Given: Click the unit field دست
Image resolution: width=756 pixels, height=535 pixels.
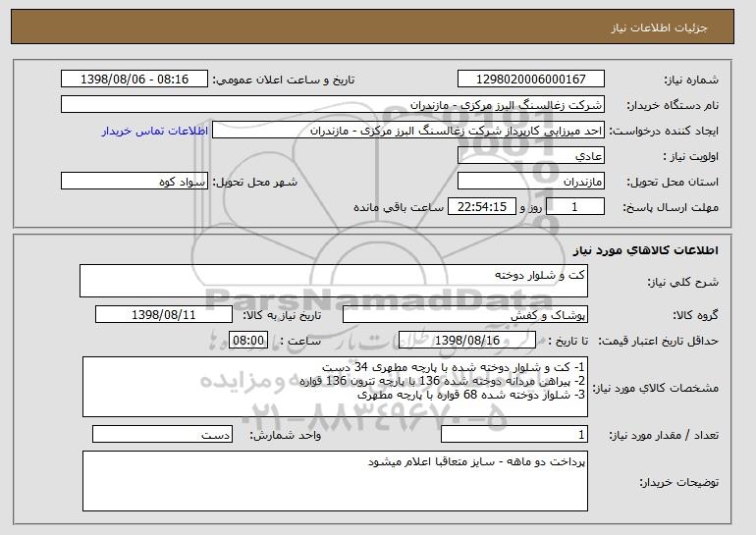Looking at the screenshot, I should 162,434.
